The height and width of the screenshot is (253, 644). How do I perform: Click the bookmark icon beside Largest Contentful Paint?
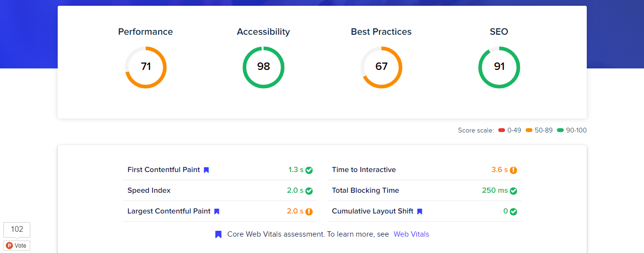(x=217, y=212)
